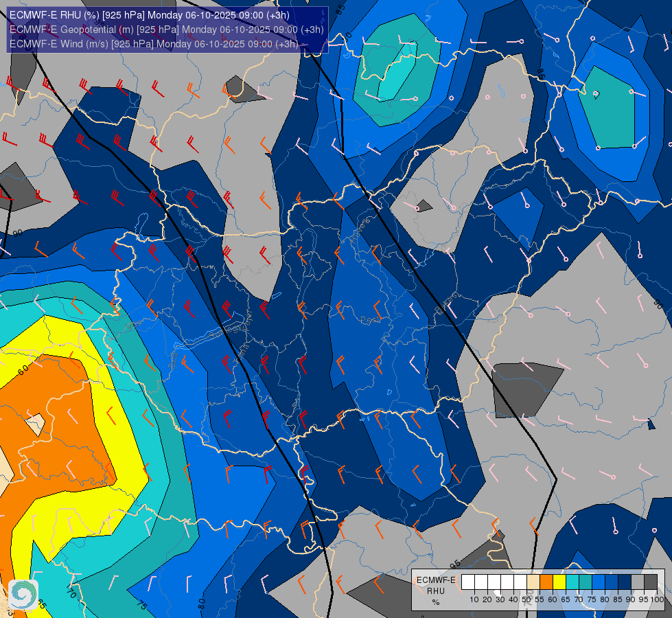The height and width of the screenshot is (618, 672).
Task: Click the RHU label in the legend
Action: pyautogui.click(x=436, y=591)
